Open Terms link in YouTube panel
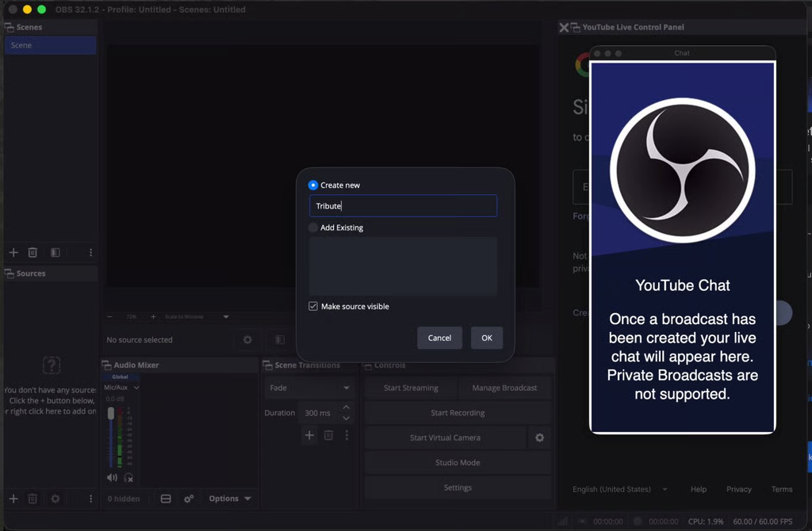This screenshot has height=531, width=812. point(782,489)
